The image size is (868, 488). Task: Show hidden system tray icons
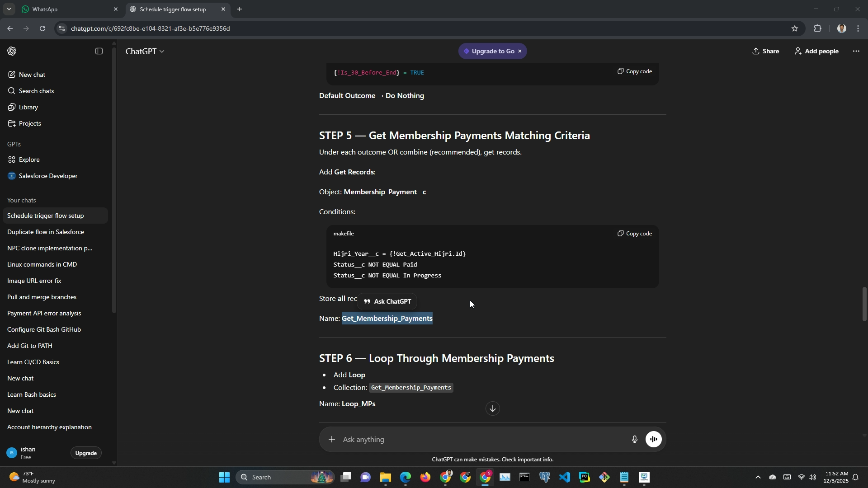(x=758, y=478)
